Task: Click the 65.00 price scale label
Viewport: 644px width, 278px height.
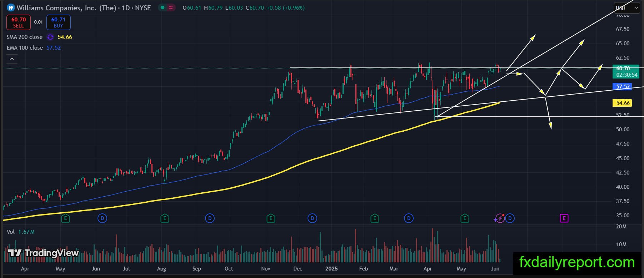Action: tap(623, 44)
